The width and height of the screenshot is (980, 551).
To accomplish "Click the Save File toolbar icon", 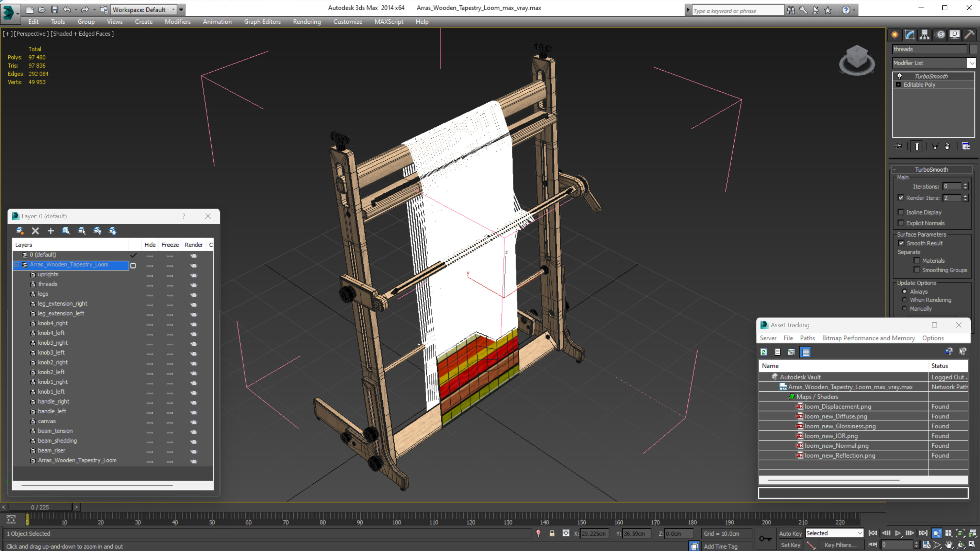I will [54, 10].
